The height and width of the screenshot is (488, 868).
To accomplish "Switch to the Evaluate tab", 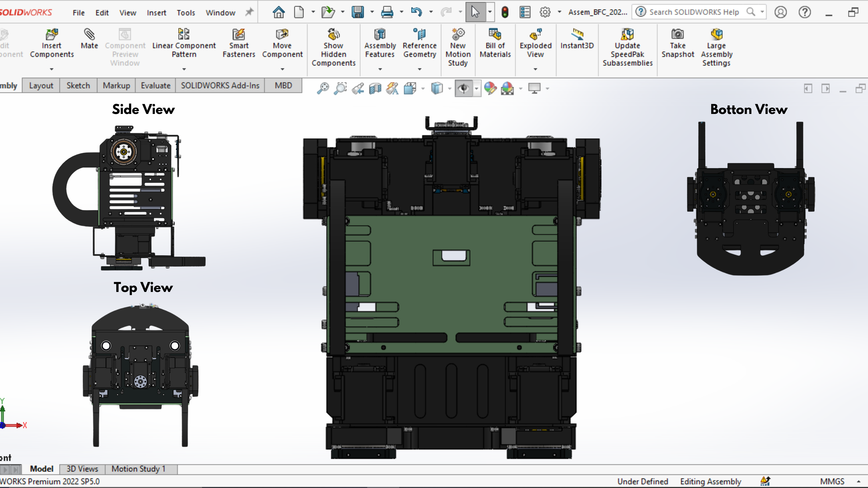I will tap(155, 86).
